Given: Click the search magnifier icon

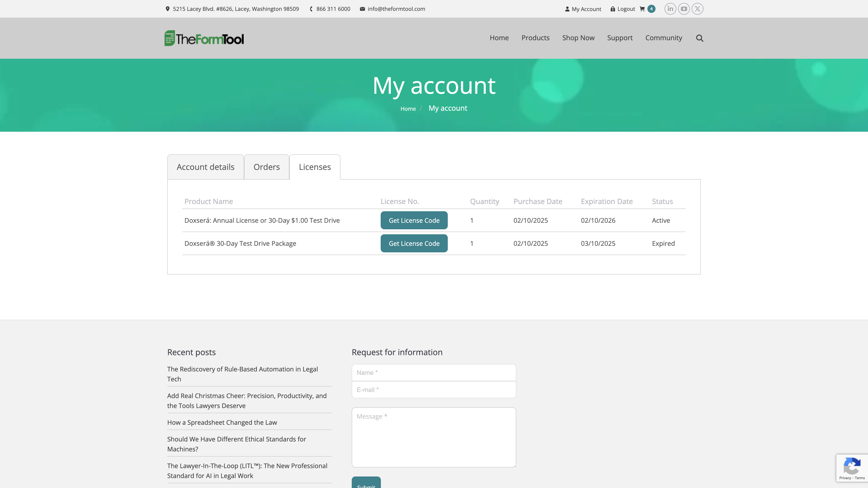Looking at the screenshot, I should [700, 38].
